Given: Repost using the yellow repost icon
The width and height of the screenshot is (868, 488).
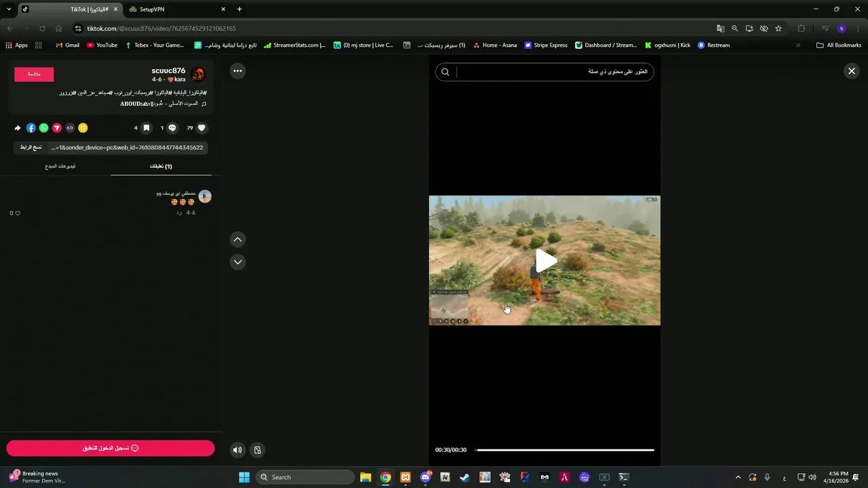Looking at the screenshot, I should pos(83,127).
